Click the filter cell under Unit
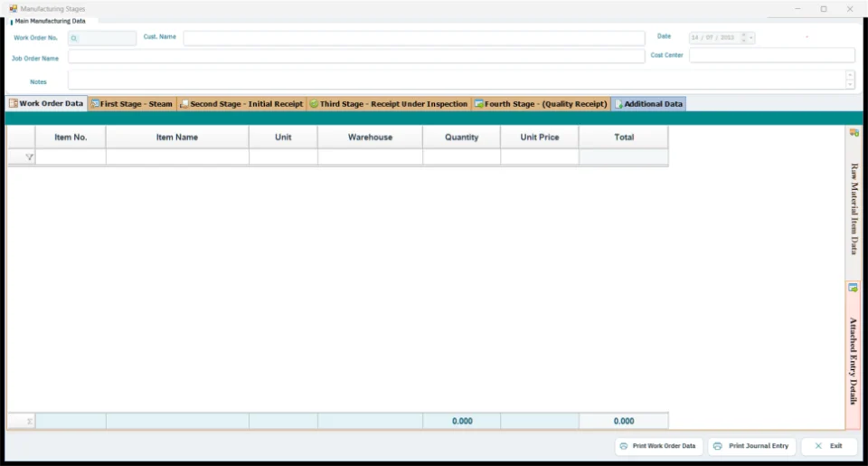Screen dimensions: 868x466 tap(283, 157)
